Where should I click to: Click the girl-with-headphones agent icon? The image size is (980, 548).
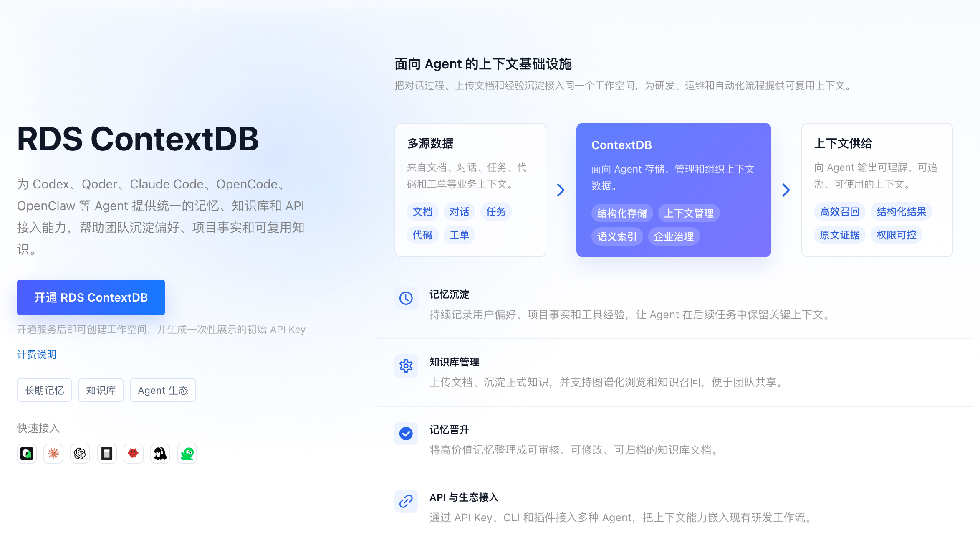(160, 454)
